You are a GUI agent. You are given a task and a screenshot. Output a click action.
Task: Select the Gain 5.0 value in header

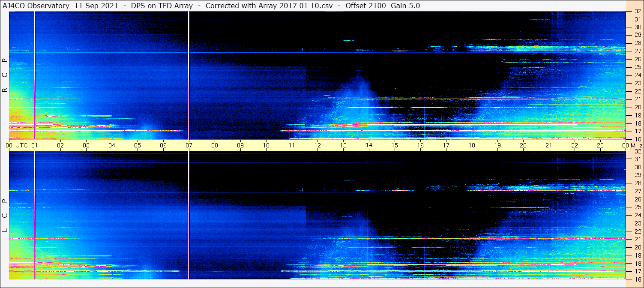pos(405,6)
